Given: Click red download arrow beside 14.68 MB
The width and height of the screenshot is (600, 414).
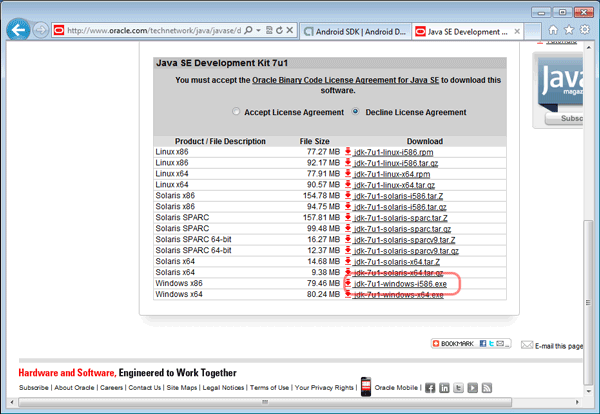Looking at the screenshot, I should pos(348,261).
